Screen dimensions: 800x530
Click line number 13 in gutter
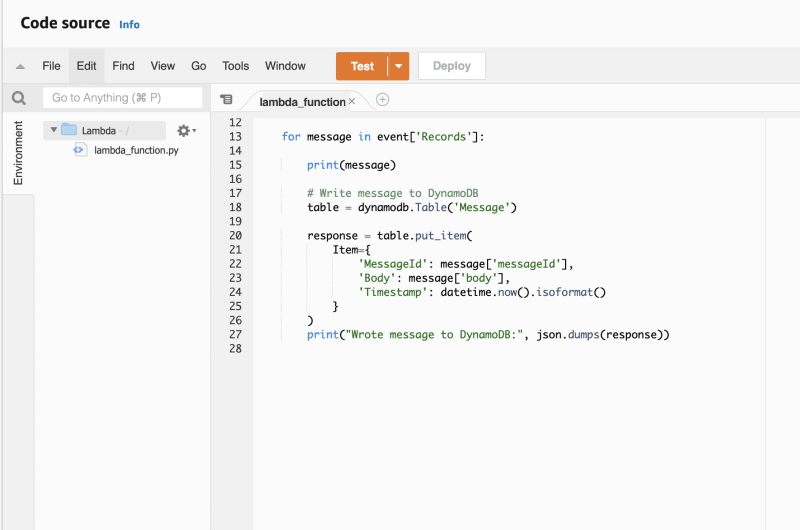tap(235, 137)
